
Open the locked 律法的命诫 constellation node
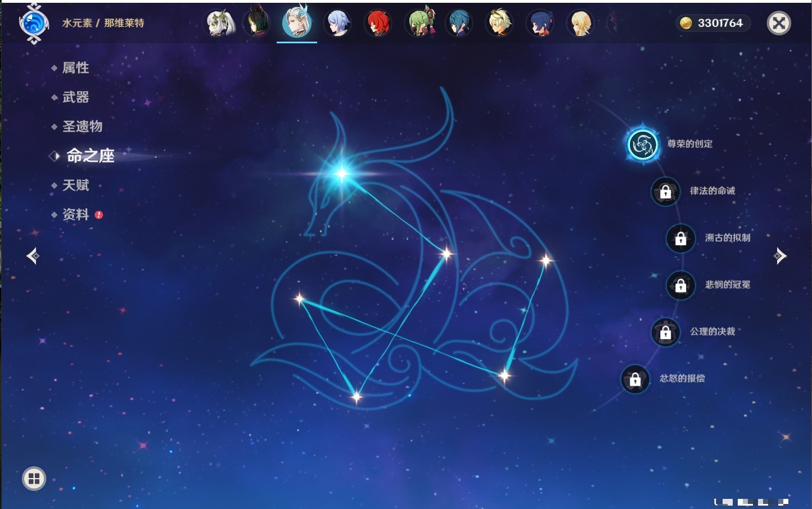coord(665,191)
